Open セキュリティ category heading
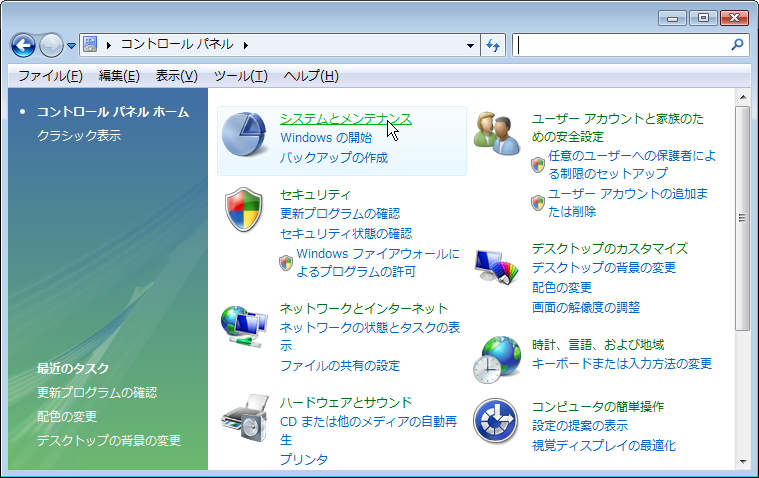Viewport: 759px width, 478px height. pos(315,195)
